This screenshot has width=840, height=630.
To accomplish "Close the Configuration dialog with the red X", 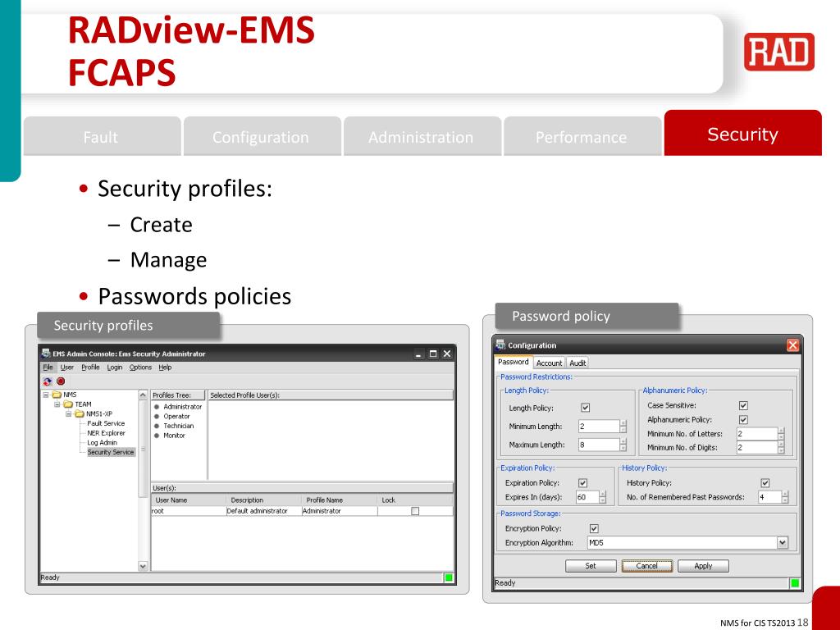I will (x=793, y=345).
